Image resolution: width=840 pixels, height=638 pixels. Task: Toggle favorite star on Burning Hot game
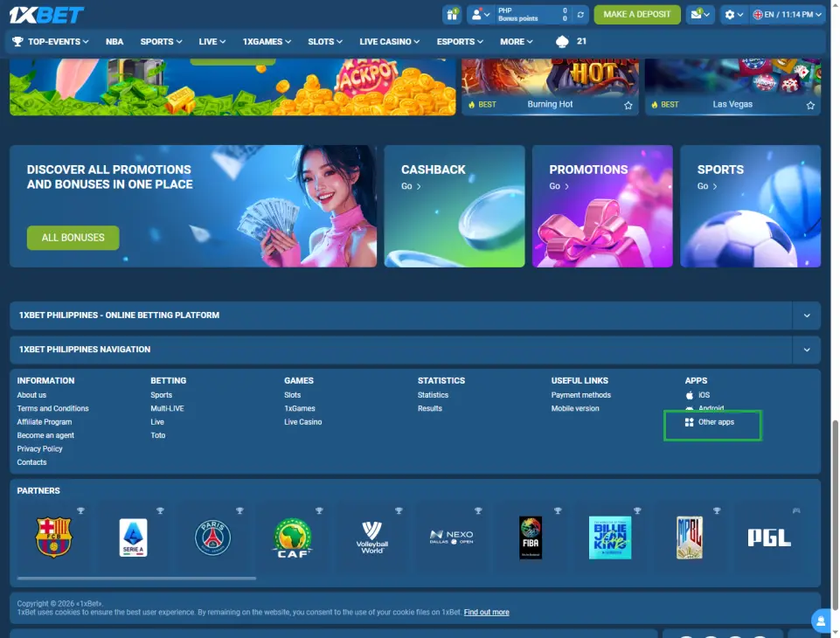point(627,104)
